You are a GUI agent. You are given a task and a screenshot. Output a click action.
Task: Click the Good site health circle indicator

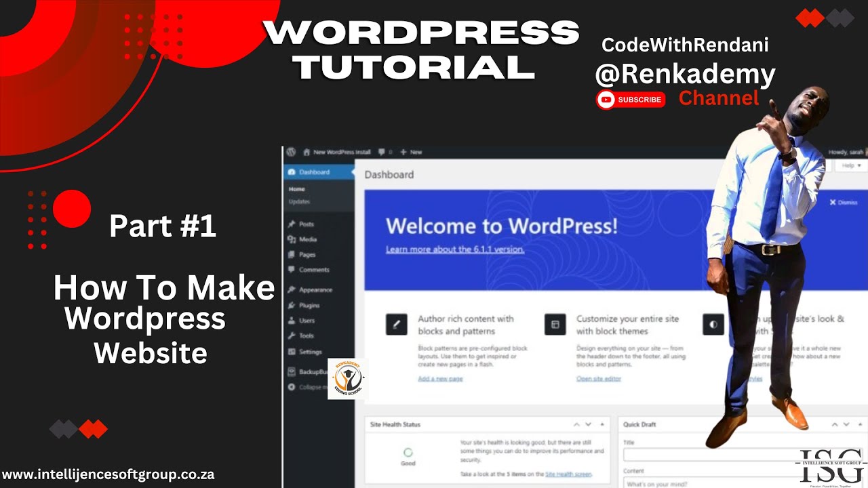coord(408,452)
